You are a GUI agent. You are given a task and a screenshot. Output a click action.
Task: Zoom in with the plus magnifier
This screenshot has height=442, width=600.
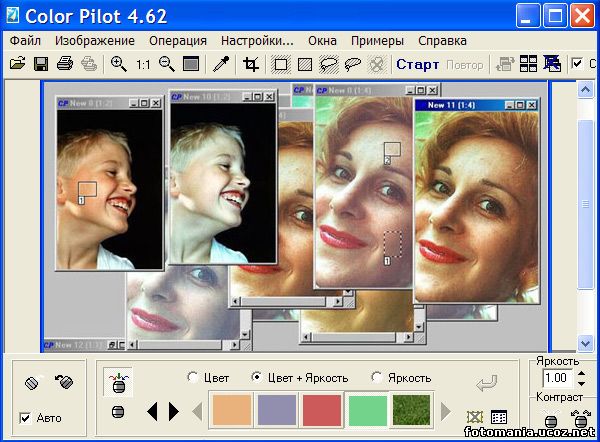tap(119, 64)
